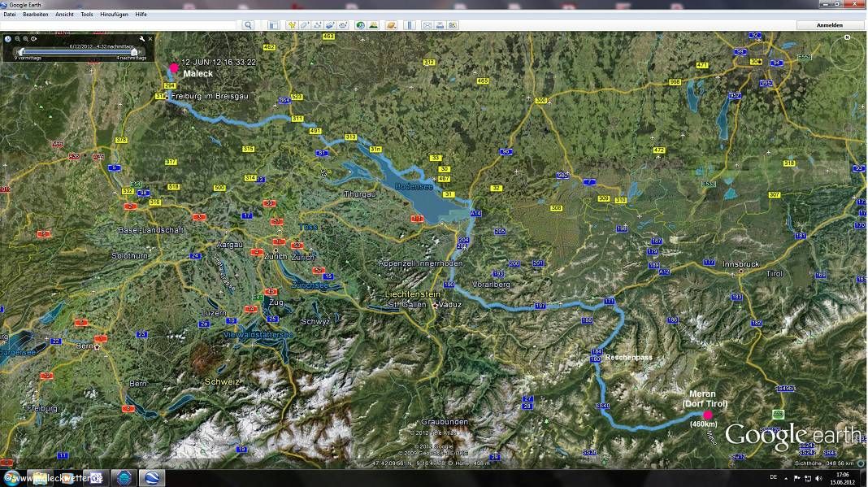Click the Email icon in toolbar
This screenshot has height=487, width=868.
427,25
